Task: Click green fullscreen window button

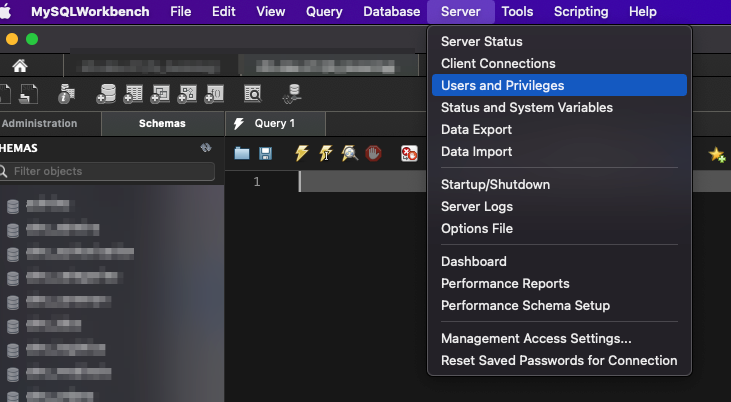Action: click(32, 39)
